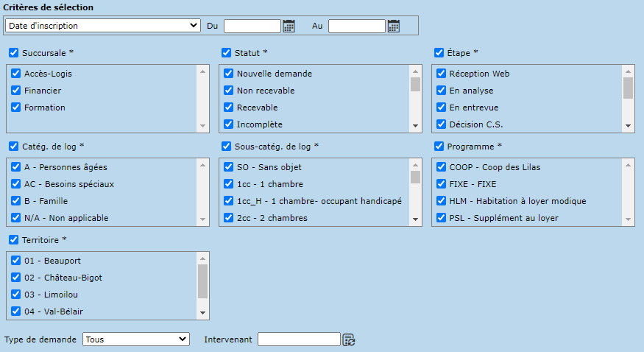Toggle HLM - Habitation à loyer modique

441,201
